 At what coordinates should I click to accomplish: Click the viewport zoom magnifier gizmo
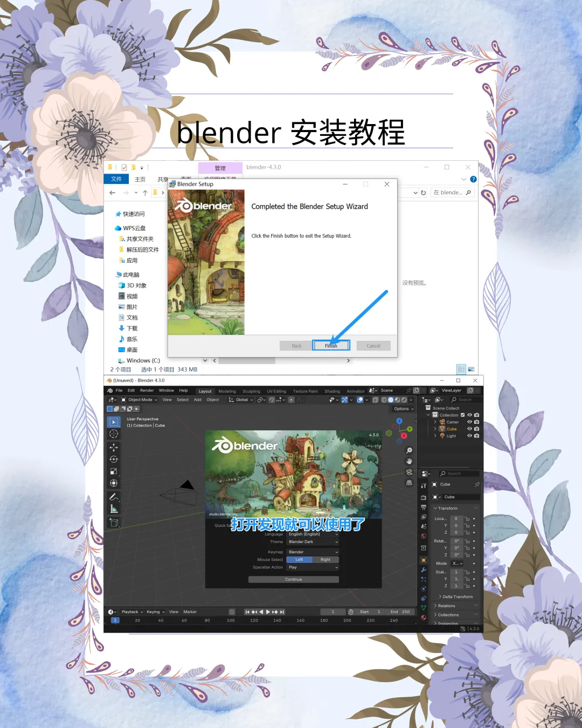(409, 450)
